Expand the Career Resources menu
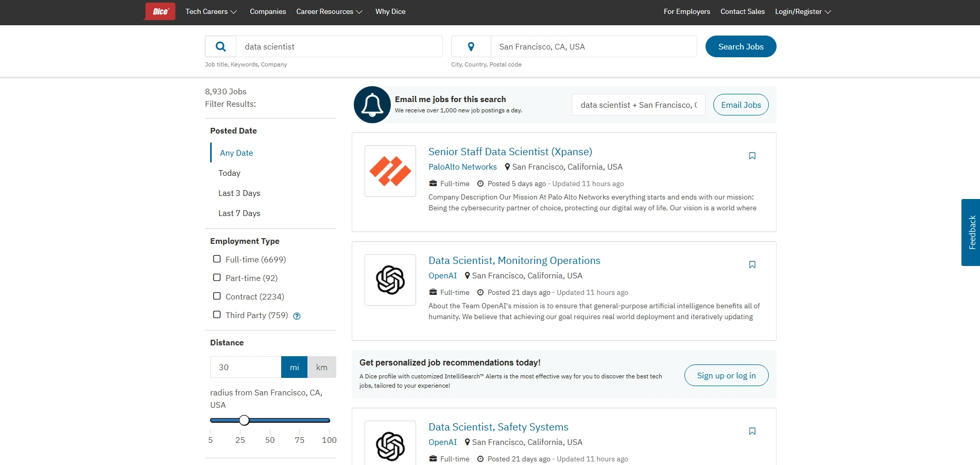Image resolution: width=980 pixels, height=465 pixels. [x=329, y=11]
